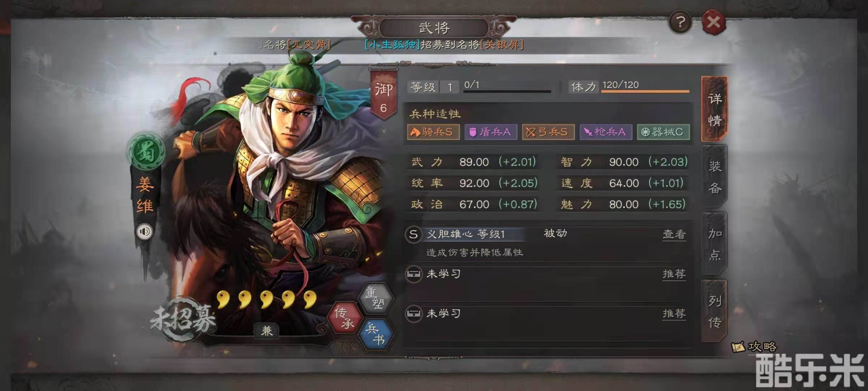Tap the 重塑 gray hexagon icon
Viewport: 868px width, 391px height.
[375, 298]
